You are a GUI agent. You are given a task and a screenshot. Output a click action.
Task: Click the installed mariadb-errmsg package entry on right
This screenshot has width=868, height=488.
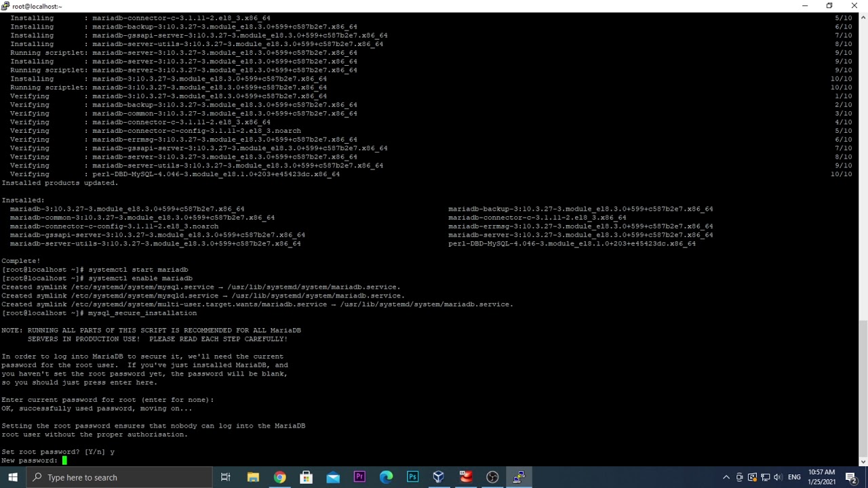pos(580,226)
